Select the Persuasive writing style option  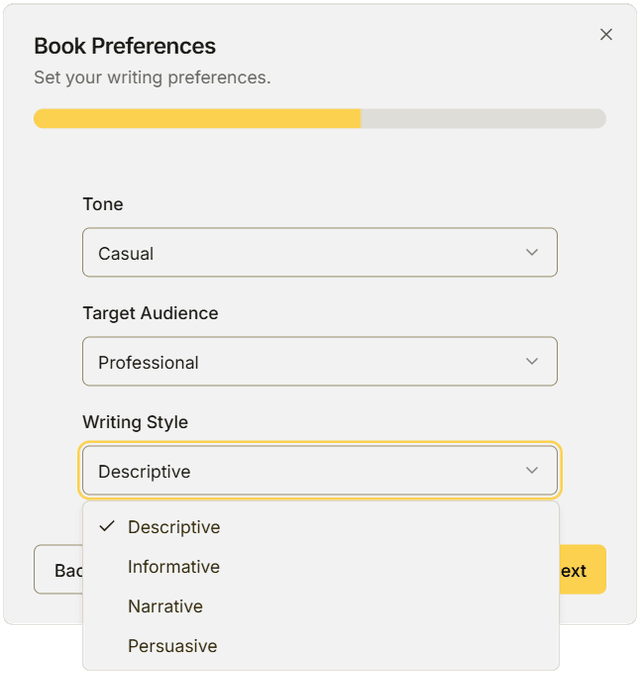(172, 646)
